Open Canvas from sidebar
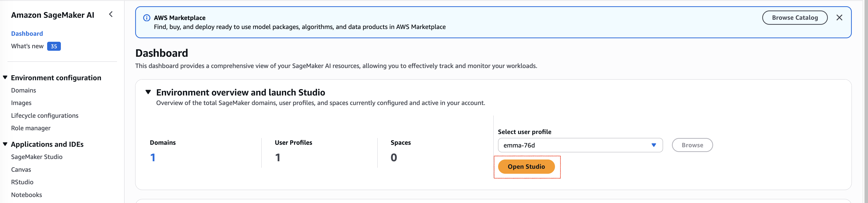The width and height of the screenshot is (868, 203). coord(21,169)
